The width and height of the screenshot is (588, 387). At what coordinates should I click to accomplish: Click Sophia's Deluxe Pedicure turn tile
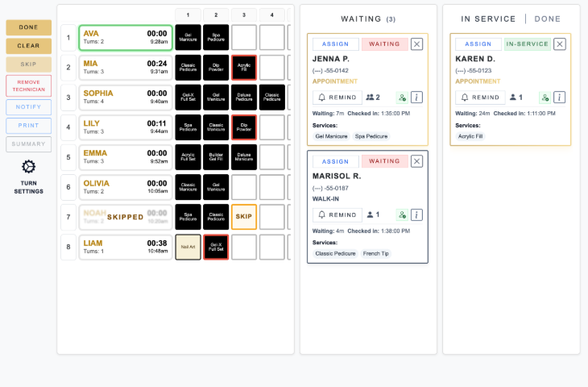(244, 98)
